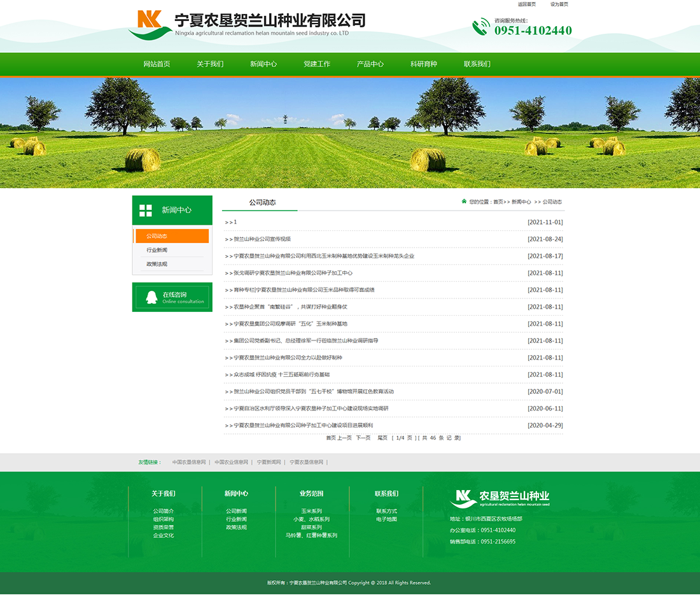
Task: Click the farmland banner image
Action: pos(350,132)
